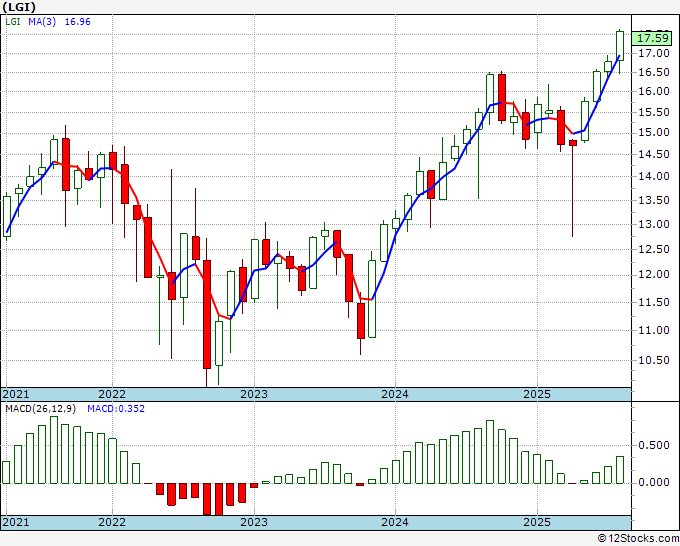
Task: Click the 2025 label on price chart axis
Action: pyautogui.click(x=537, y=394)
